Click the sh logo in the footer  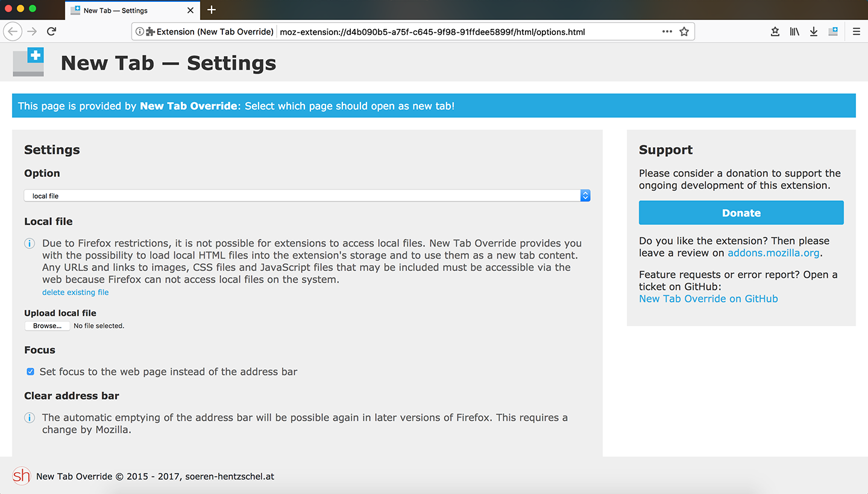(21, 476)
